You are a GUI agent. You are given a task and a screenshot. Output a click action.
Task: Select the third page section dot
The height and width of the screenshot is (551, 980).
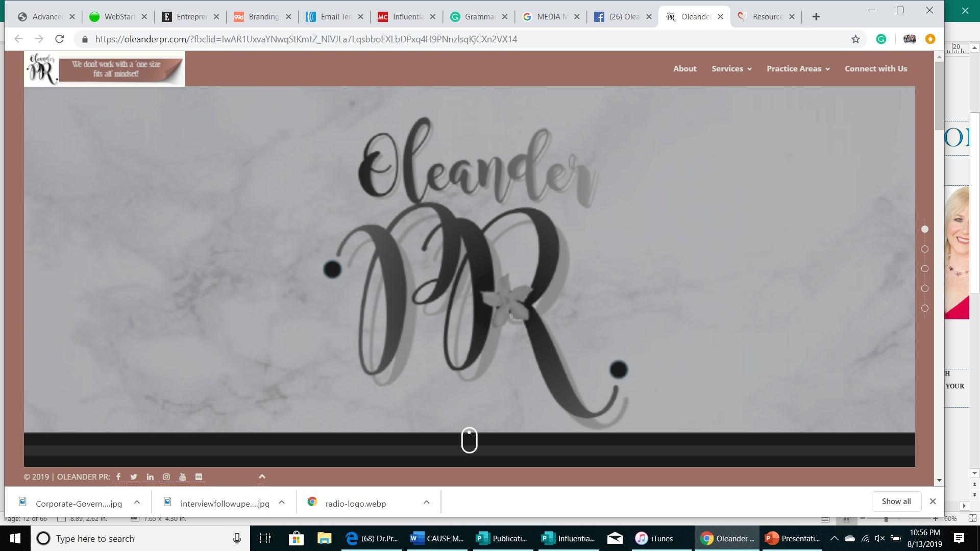click(924, 269)
